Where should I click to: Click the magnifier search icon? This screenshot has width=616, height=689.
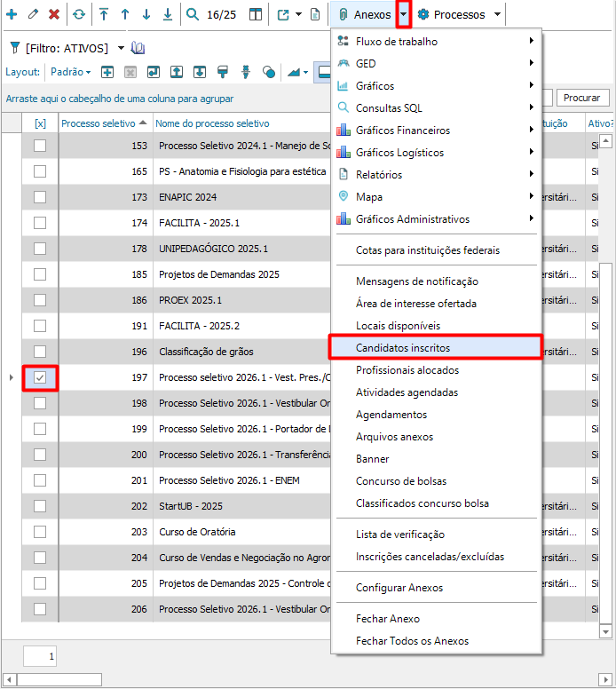pyautogui.click(x=193, y=15)
